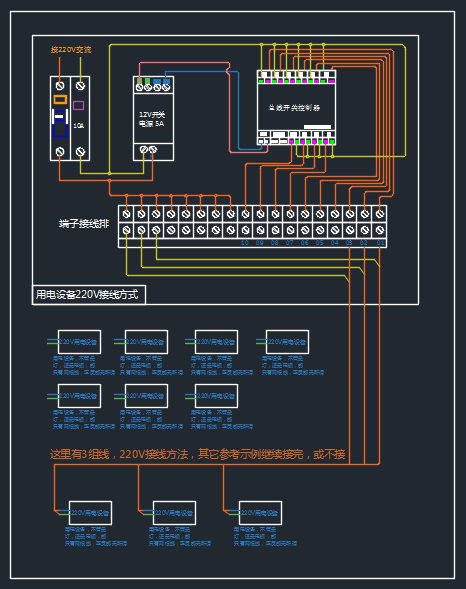Viewport: 466px width, 589px height.
Task: Click the top-left screw of the terminal strip
Action: (127, 214)
